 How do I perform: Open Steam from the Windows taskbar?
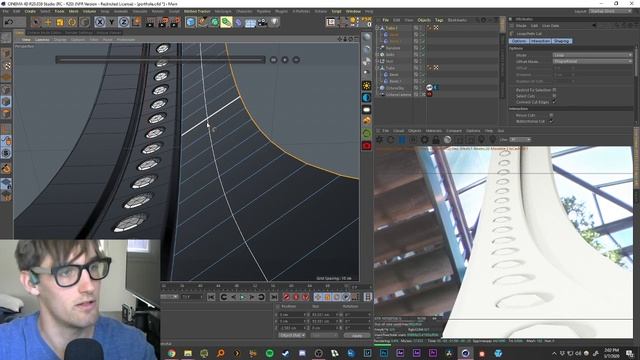[x=286, y=353]
